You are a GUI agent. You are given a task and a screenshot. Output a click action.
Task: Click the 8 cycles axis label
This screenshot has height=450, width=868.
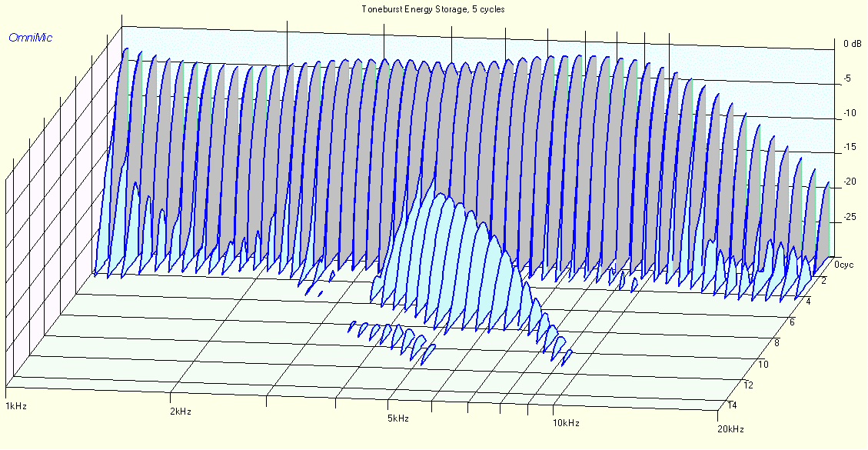pyautogui.click(x=777, y=343)
